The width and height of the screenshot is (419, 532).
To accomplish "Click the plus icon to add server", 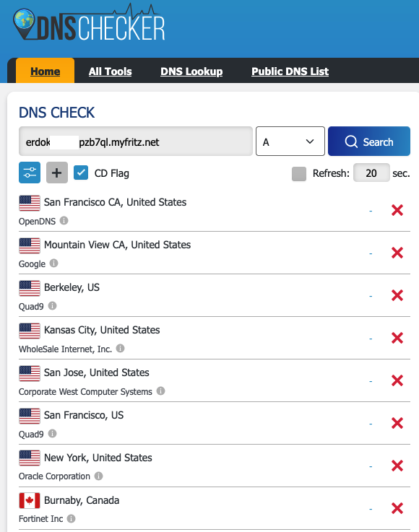I will [56, 173].
